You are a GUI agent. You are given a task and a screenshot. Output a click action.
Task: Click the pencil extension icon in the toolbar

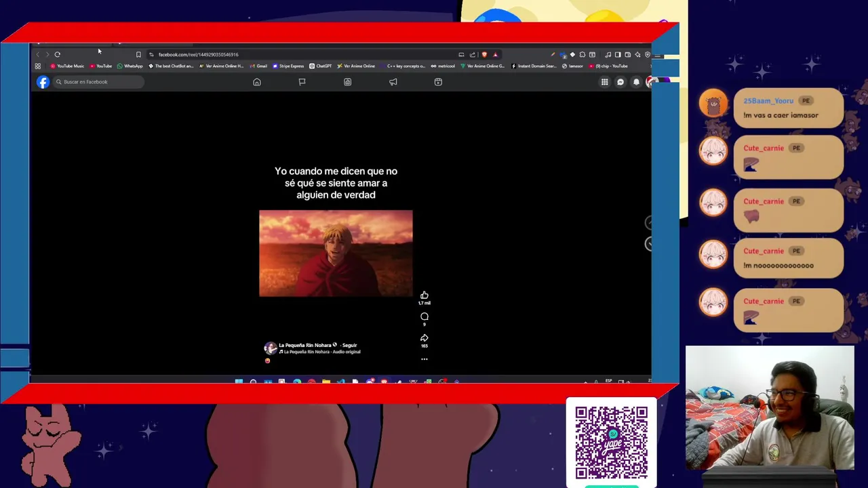pos(553,54)
